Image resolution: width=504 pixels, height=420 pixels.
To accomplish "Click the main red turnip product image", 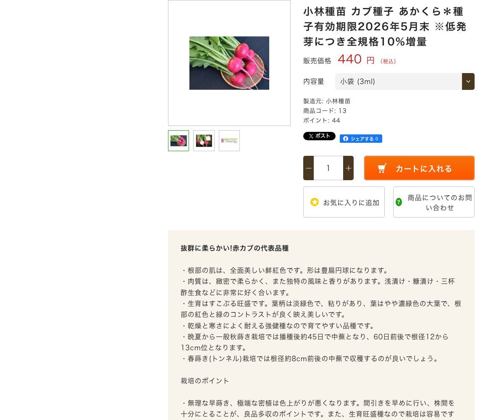I will [x=229, y=63].
